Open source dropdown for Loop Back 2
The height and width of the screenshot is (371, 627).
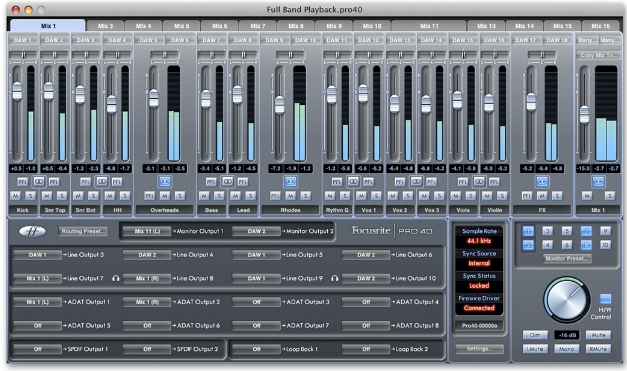coord(366,349)
